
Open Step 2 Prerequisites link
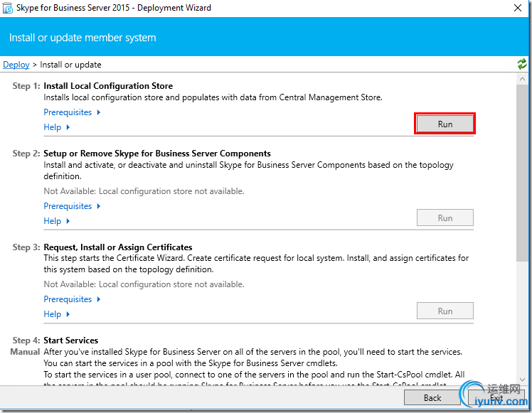pyautogui.click(x=68, y=206)
